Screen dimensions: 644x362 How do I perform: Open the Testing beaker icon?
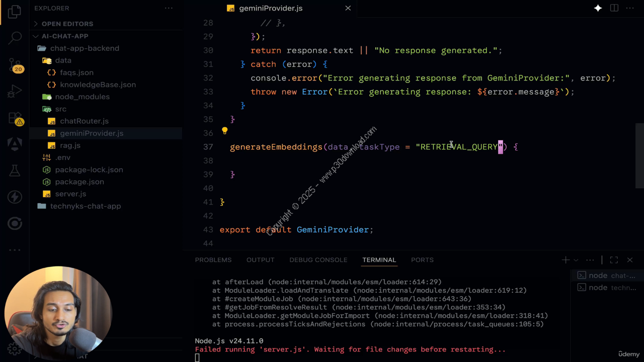tap(15, 171)
